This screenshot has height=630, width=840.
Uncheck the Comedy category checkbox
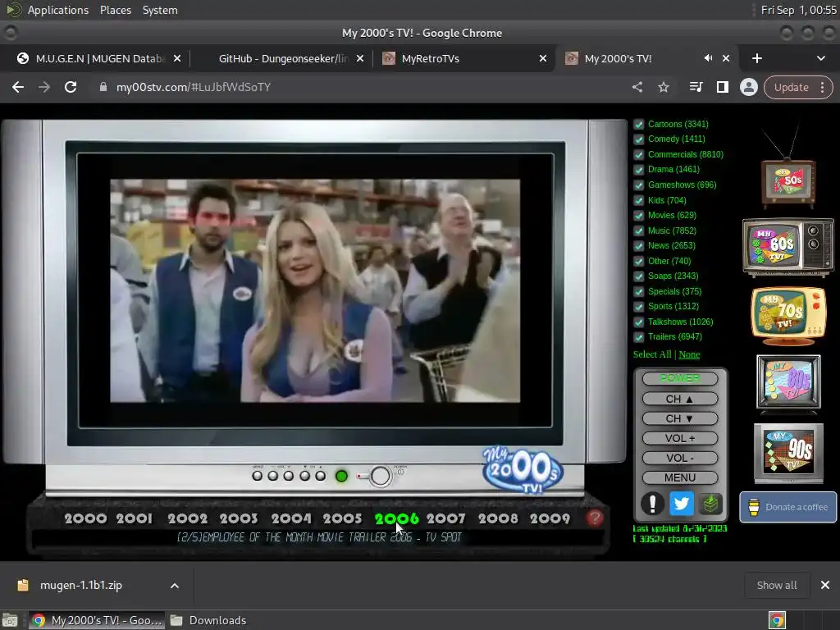[638, 139]
